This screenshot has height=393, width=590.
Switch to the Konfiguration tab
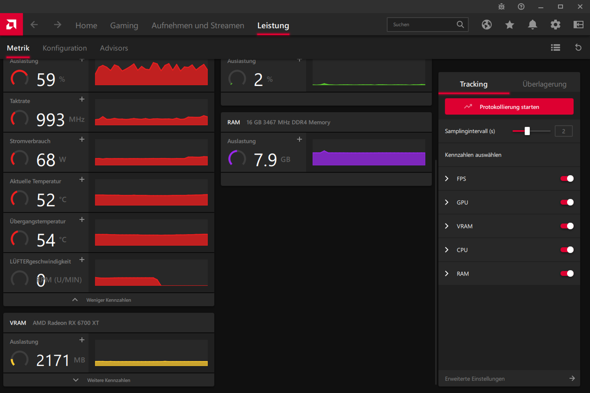point(64,48)
